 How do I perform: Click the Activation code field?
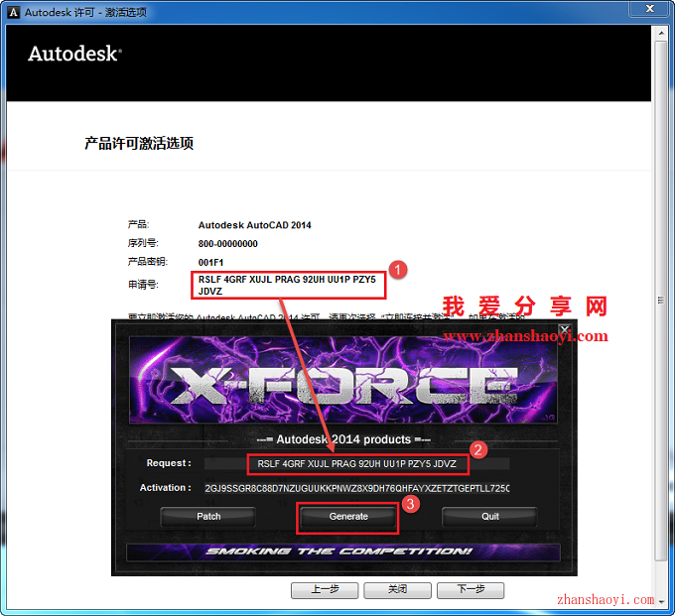pyautogui.click(x=357, y=488)
